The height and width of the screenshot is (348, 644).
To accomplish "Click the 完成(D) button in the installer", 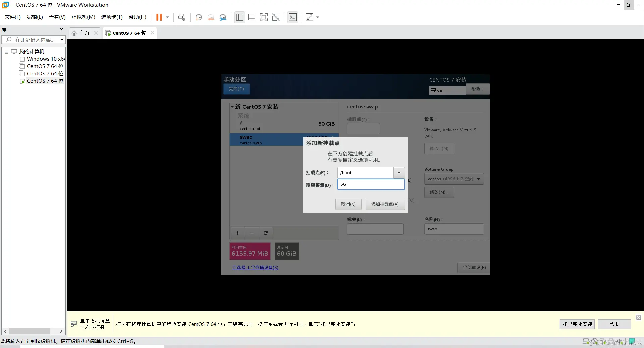I will (236, 89).
